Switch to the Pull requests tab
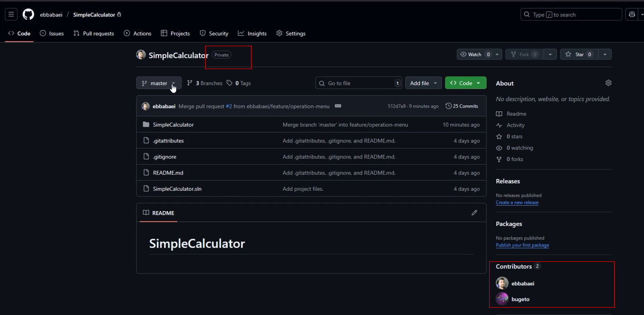 94,33
